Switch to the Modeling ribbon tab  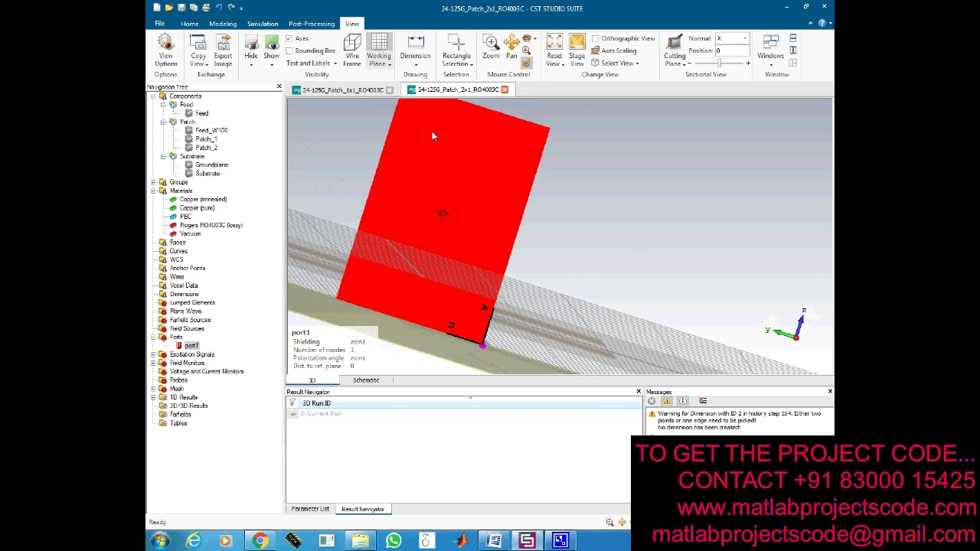(223, 24)
